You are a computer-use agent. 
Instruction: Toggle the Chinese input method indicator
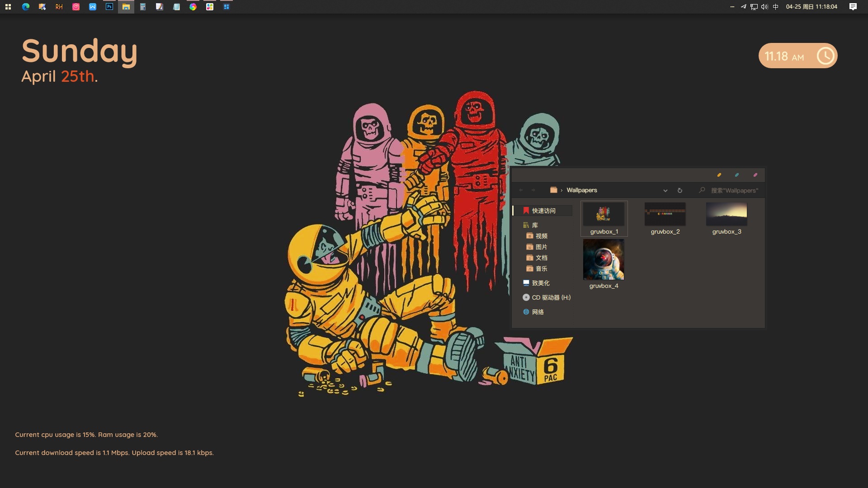[776, 7]
